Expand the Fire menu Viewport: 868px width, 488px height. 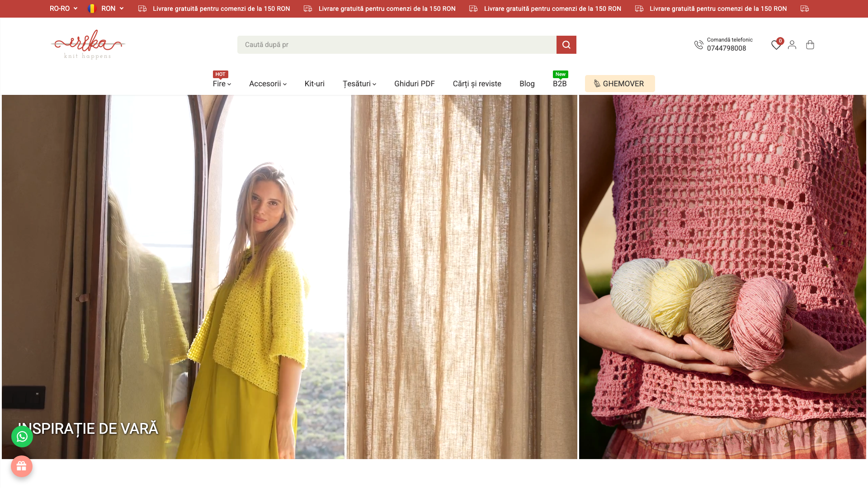(x=222, y=84)
